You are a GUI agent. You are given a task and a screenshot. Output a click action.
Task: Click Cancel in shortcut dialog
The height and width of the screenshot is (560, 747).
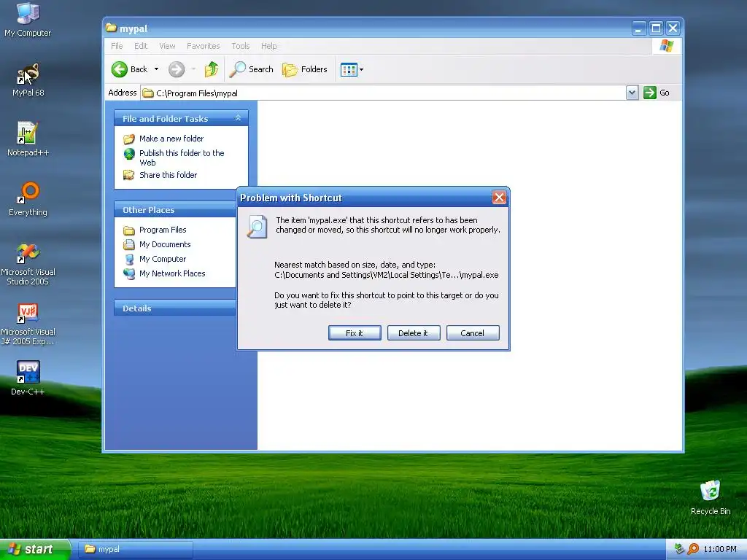click(x=473, y=332)
